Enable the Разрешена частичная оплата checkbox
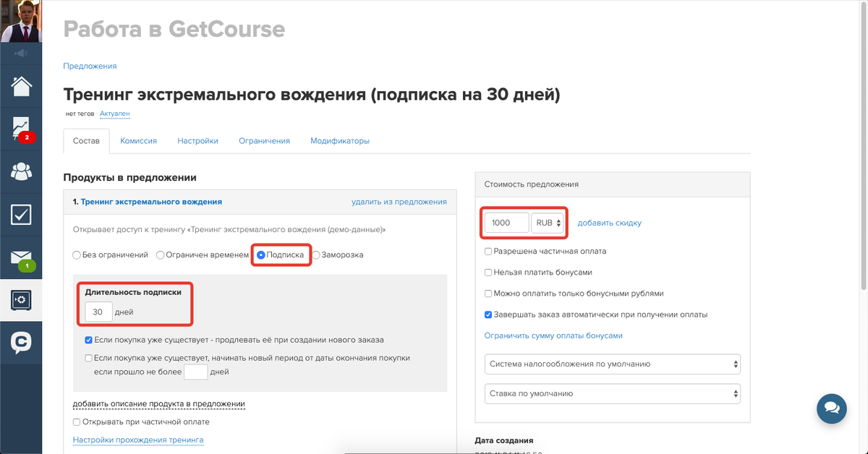This screenshot has width=868, height=454. pos(488,252)
